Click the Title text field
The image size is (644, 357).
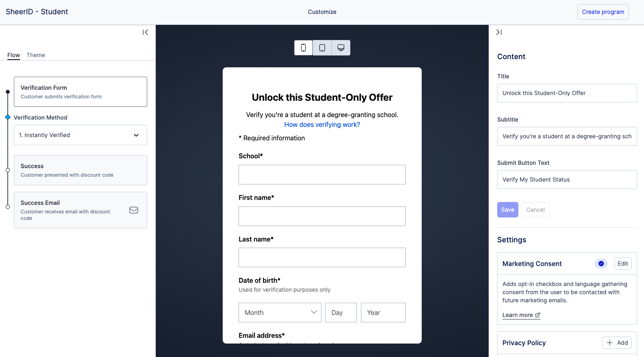[x=567, y=93]
